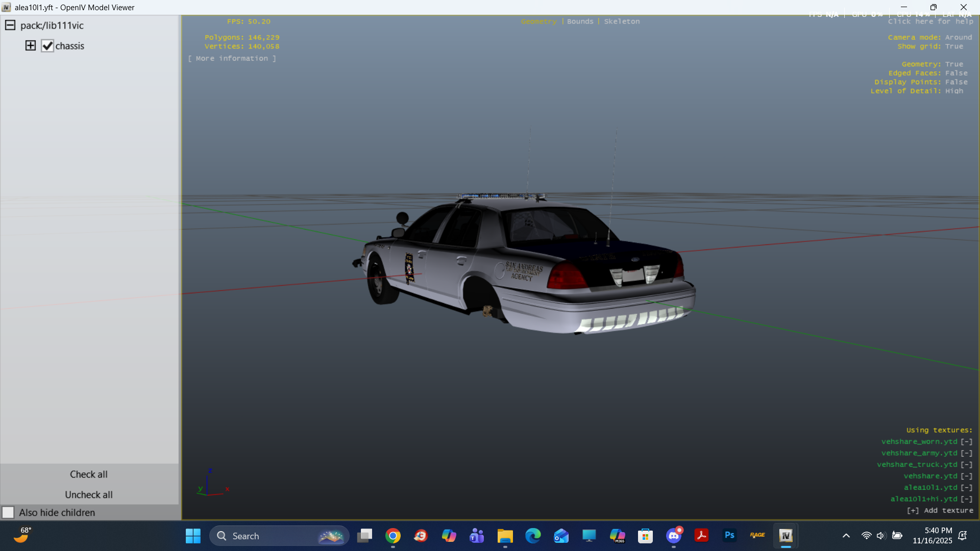Click the Uncheck all button
This screenshot has height=551, width=980.
pyautogui.click(x=89, y=495)
